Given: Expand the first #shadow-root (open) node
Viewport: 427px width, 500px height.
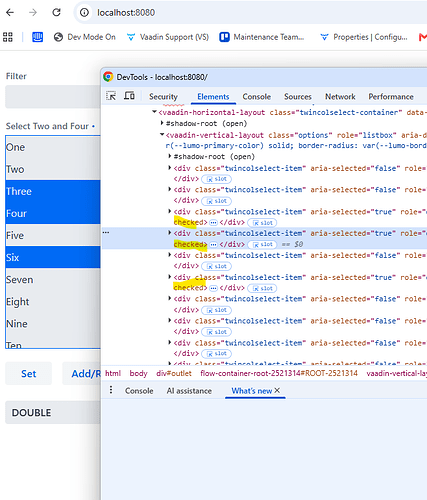Looking at the screenshot, I should (x=162, y=123).
